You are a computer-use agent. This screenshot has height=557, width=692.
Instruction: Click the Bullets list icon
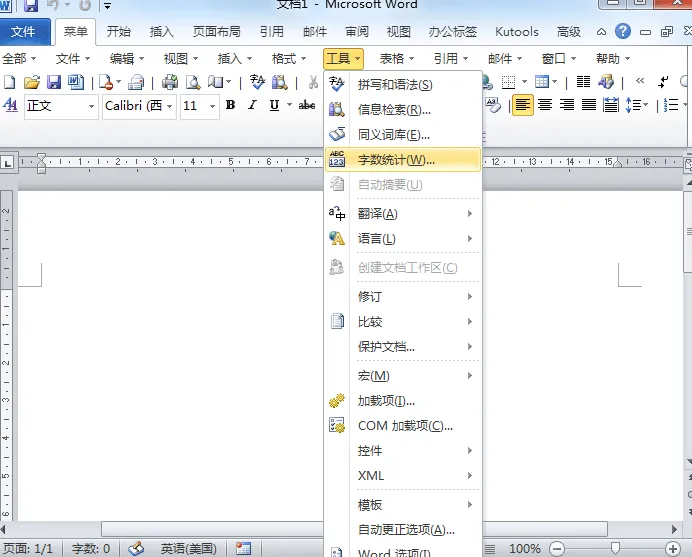[671, 105]
